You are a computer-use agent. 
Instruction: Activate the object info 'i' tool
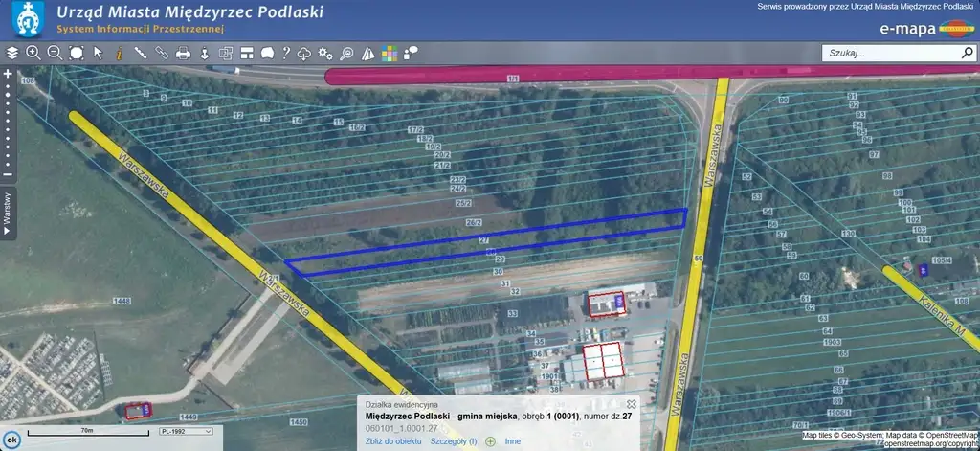point(119,54)
